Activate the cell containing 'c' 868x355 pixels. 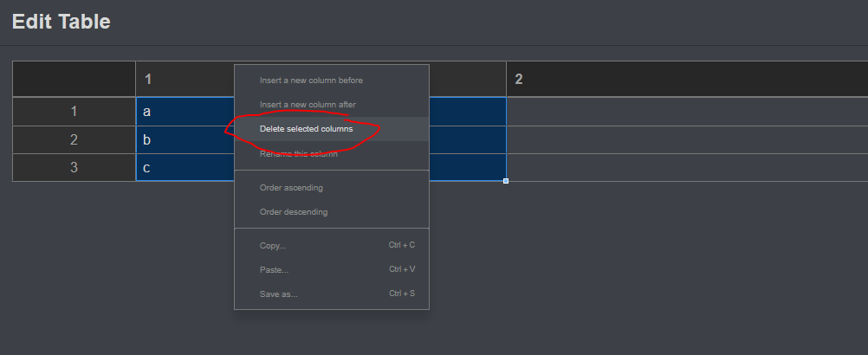(184, 168)
